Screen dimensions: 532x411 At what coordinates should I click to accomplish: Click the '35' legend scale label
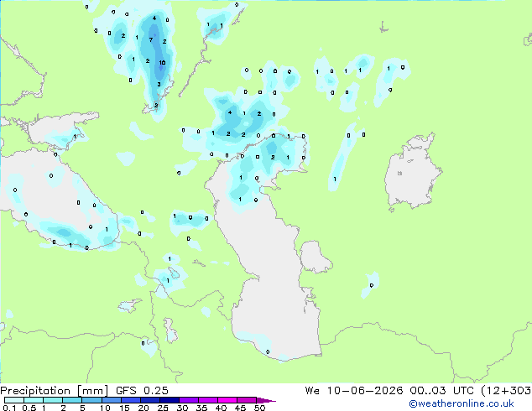(x=201, y=408)
